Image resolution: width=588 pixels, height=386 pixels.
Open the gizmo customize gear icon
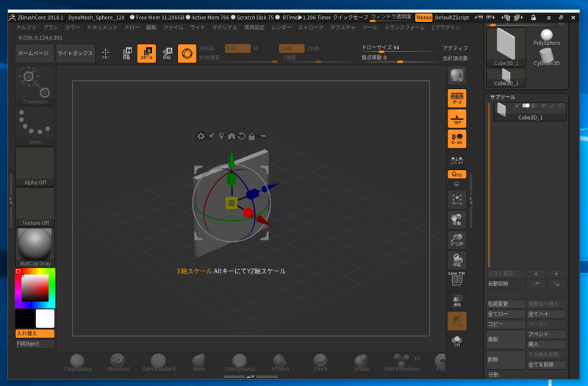click(x=201, y=136)
